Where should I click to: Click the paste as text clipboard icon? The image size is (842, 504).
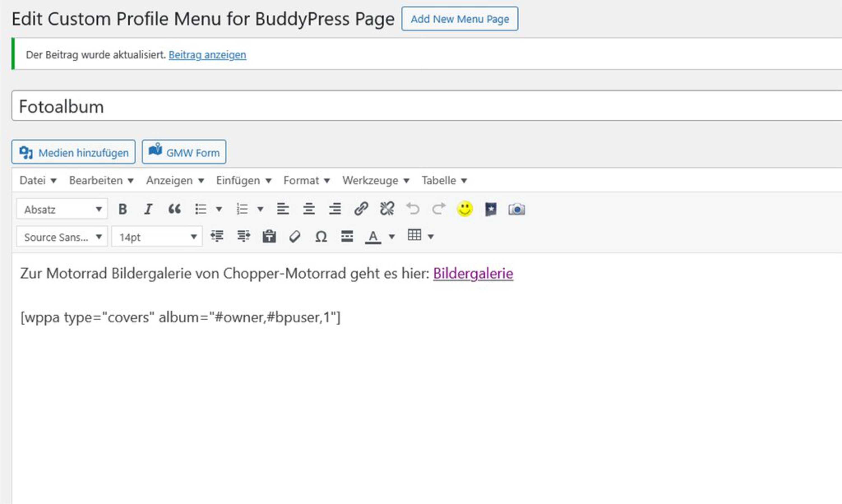pos(269,236)
